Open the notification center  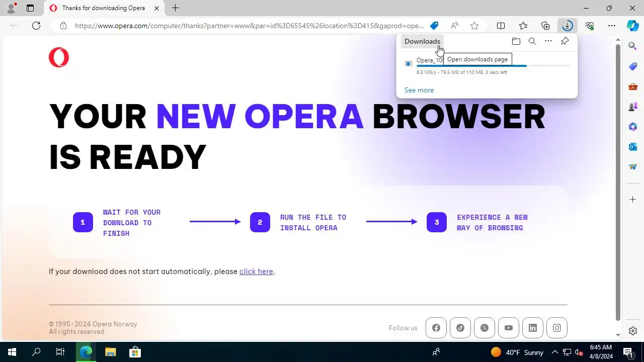(x=627, y=352)
